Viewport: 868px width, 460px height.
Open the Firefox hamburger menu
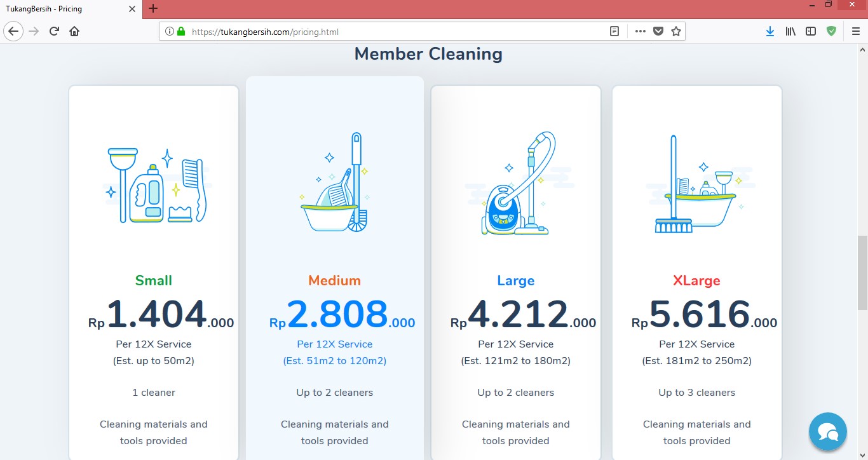pos(855,31)
